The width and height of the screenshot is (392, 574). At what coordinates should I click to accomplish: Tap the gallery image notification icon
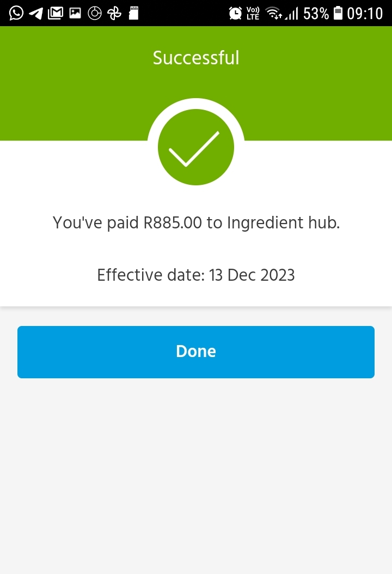pos(75,13)
